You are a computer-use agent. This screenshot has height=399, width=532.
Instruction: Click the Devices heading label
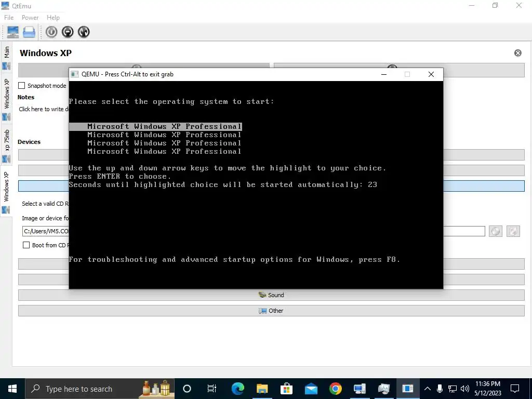pos(29,142)
